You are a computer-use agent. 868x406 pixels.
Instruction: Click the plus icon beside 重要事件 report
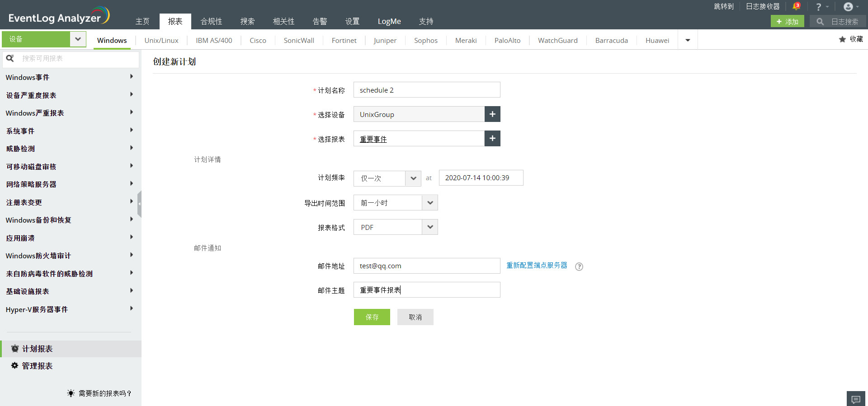(492, 139)
